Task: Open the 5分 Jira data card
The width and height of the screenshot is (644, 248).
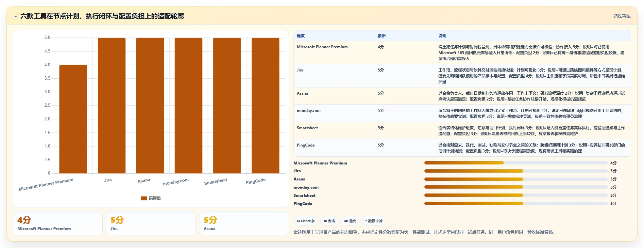Action: pyautogui.click(x=151, y=223)
